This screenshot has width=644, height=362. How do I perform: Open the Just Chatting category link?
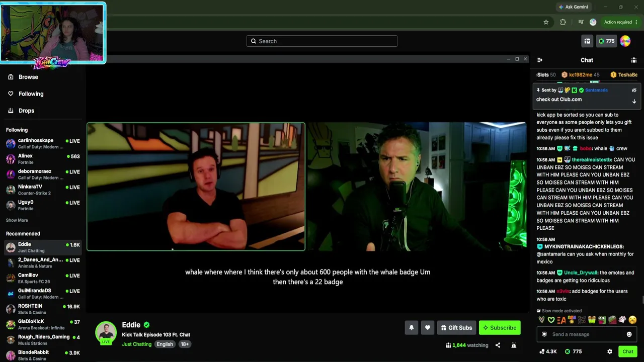(x=136, y=344)
